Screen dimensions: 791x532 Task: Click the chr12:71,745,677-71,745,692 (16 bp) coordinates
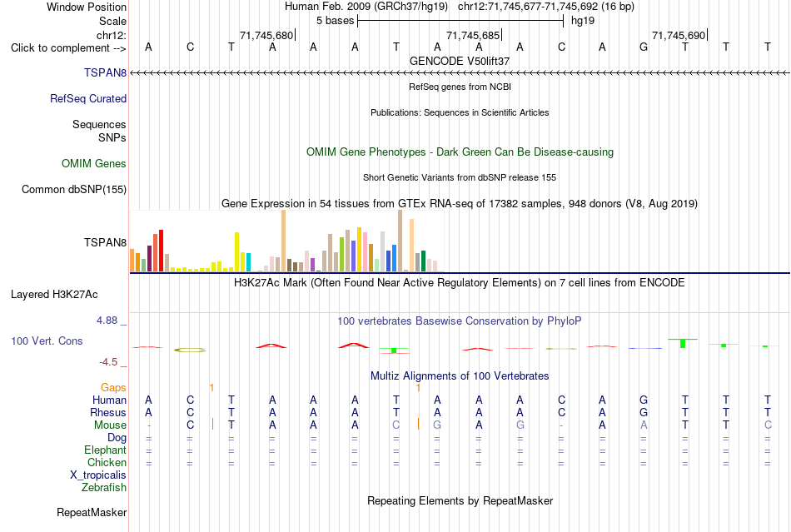pos(546,7)
